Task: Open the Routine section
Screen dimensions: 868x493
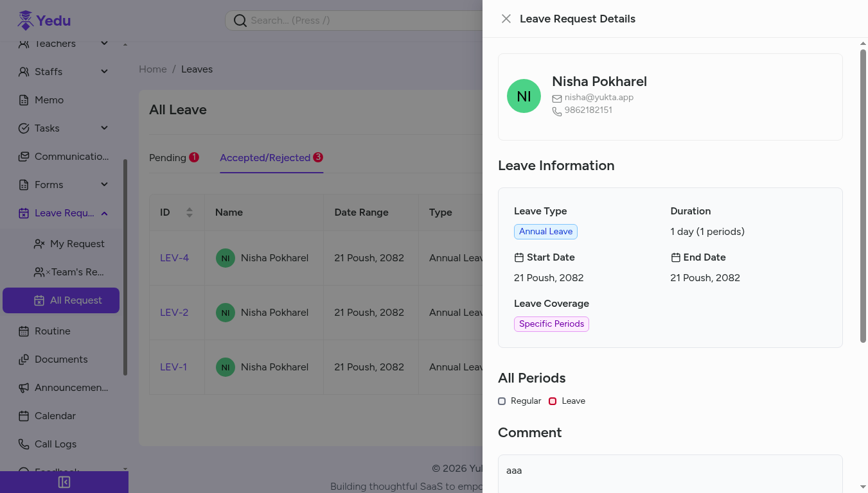Action: (51, 331)
